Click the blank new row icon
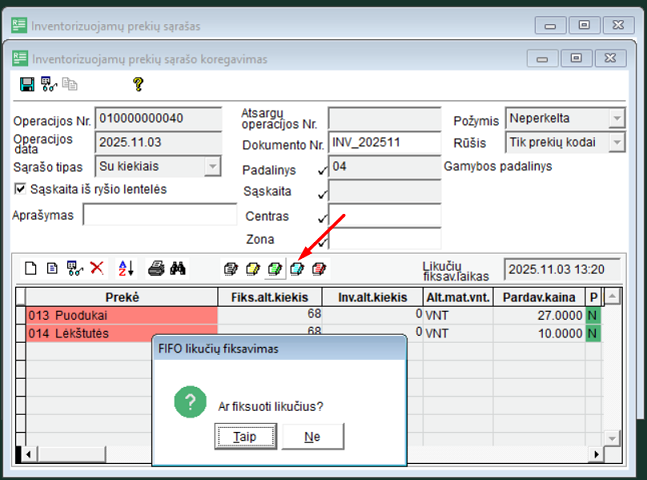647x480 pixels. [30, 268]
